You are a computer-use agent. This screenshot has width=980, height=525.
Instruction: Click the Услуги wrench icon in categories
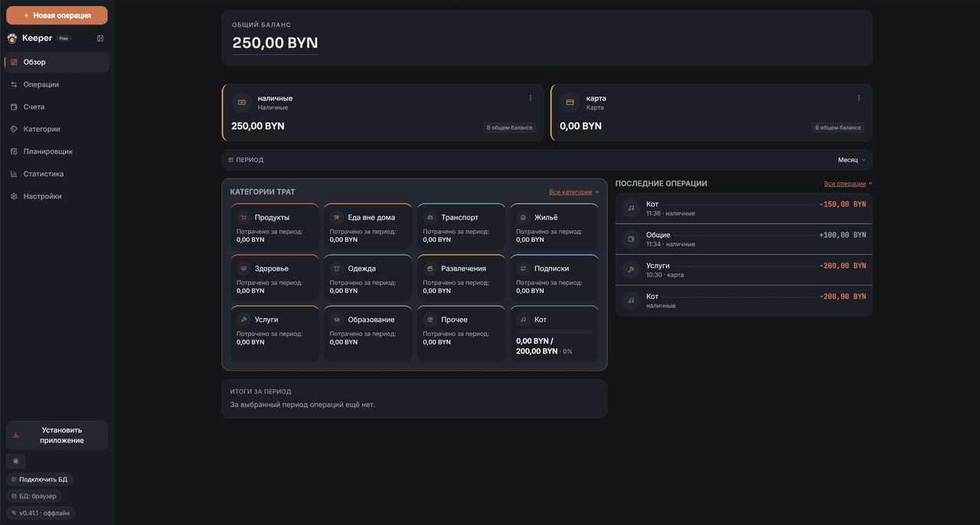point(243,319)
